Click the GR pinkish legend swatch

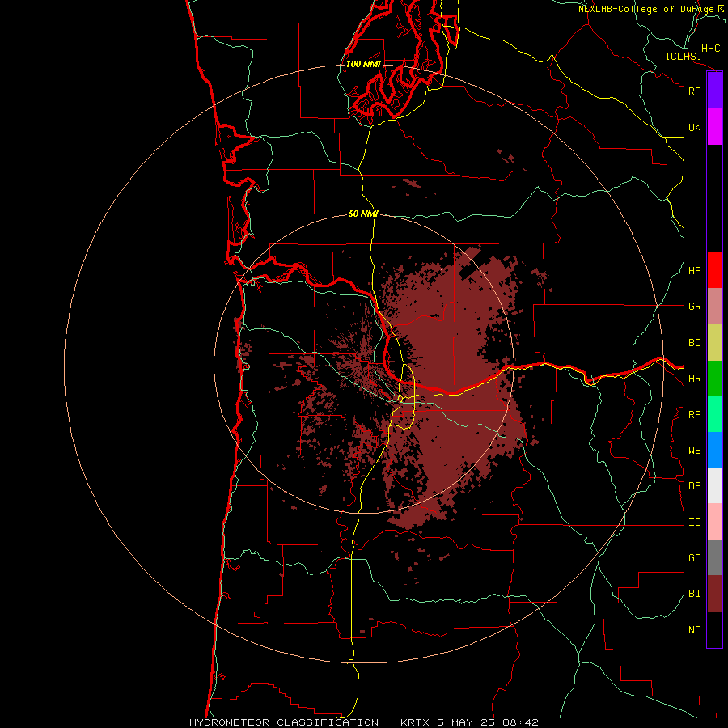point(714,307)
